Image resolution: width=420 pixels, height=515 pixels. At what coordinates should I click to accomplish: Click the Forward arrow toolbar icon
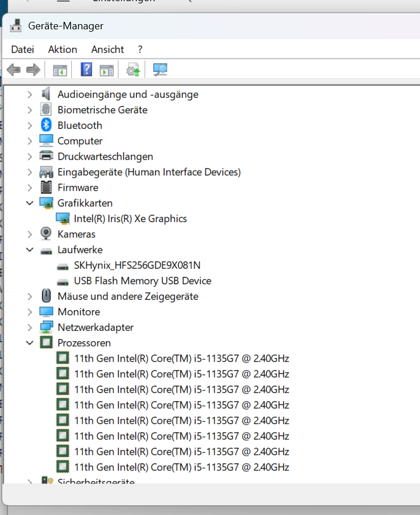33,70
